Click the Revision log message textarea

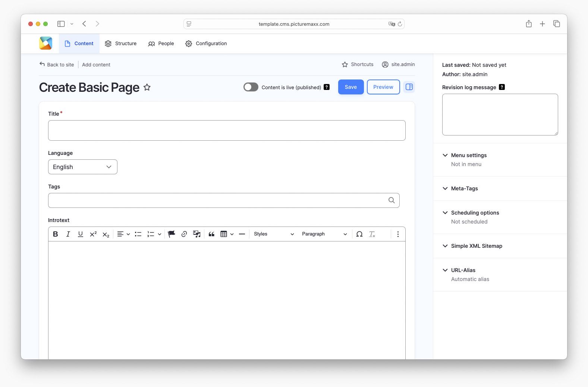click(x=500, y=114)
